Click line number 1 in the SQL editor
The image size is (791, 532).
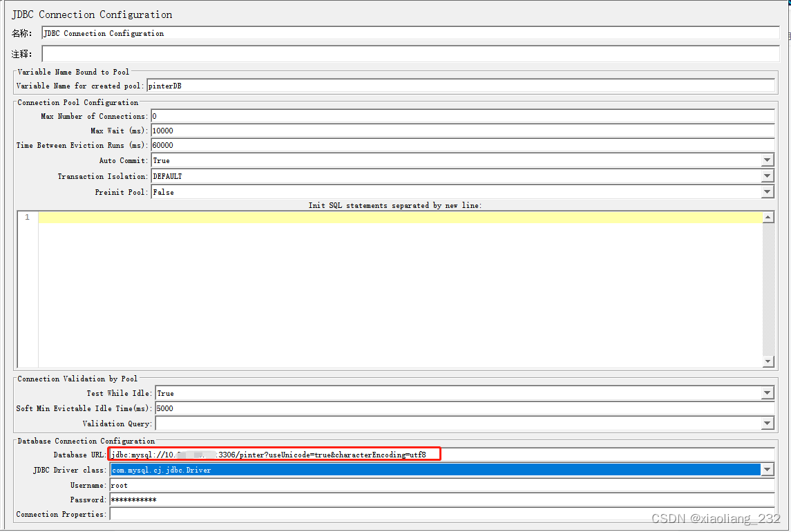pos(26,216)
